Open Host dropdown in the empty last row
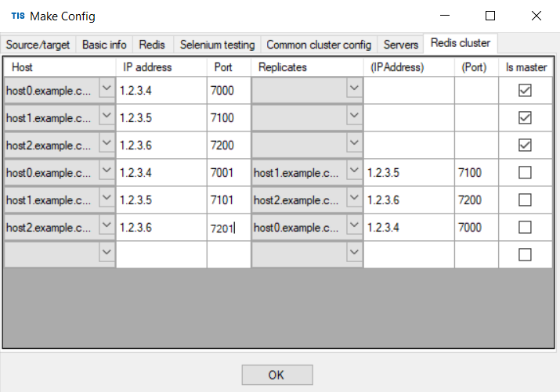This screenshot has width=560, height=392. 107,252
